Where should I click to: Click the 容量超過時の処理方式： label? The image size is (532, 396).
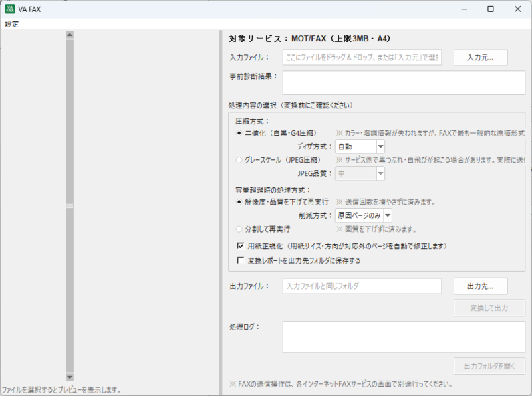point(273,190)
